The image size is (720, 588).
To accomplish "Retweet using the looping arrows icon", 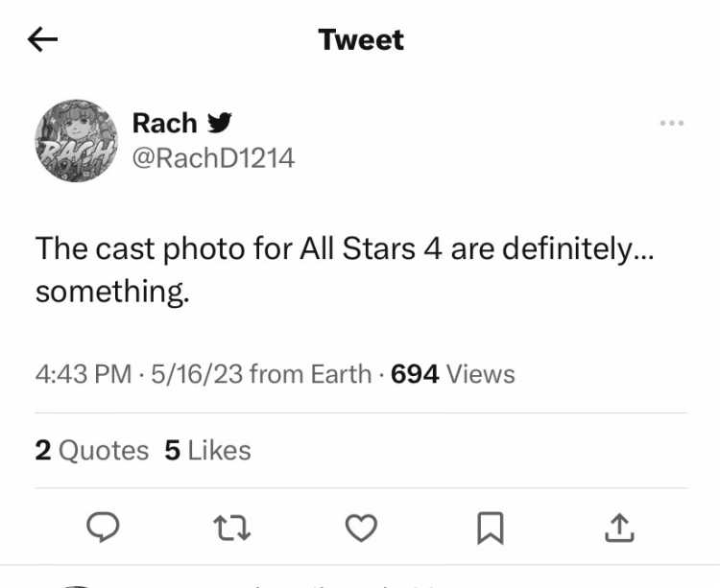I will click(x=232, y=528).
